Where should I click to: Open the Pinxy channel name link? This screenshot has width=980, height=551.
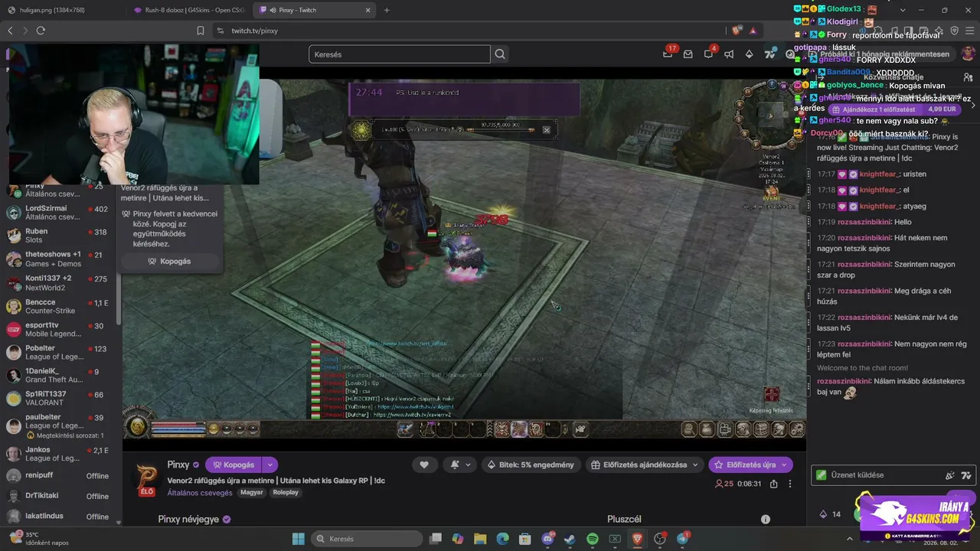(178, 465)
